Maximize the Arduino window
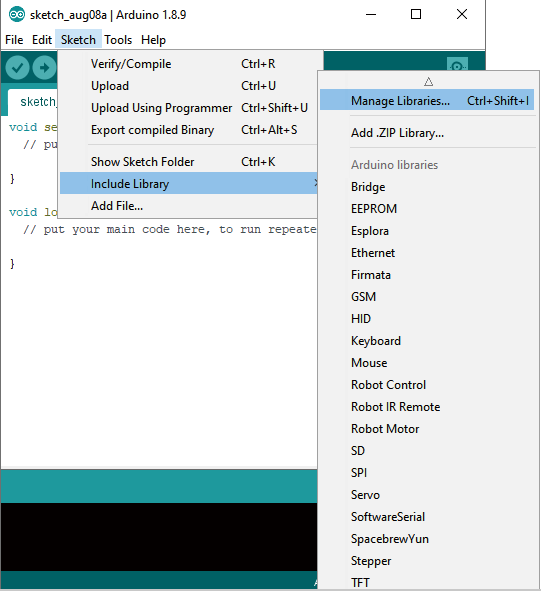The width and height of the screenshot is (541, 591). [416, 14]
